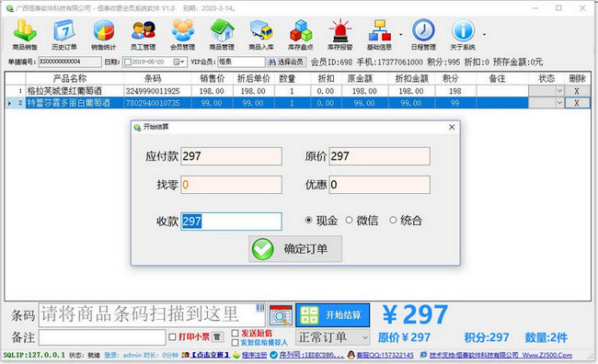Click the 找零 change field
This screenshot has height=364, width=598.
pyautogui.click(x=231, y=185)
